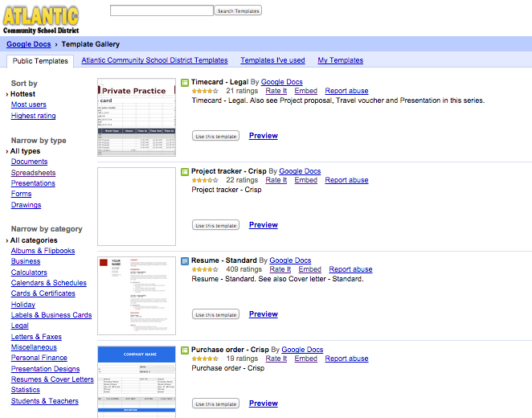
Task: Click the spreadsheet icon beside Purchase order - Crisp
Action: point(185,350)
